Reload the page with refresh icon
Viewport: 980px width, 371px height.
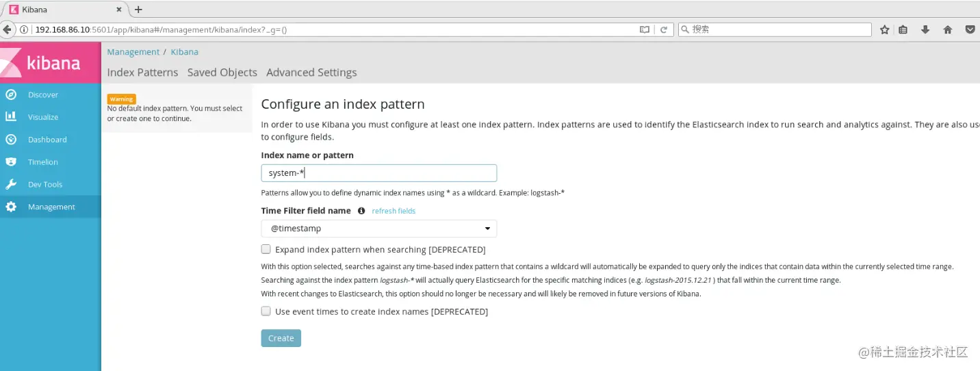coord(663,29)
